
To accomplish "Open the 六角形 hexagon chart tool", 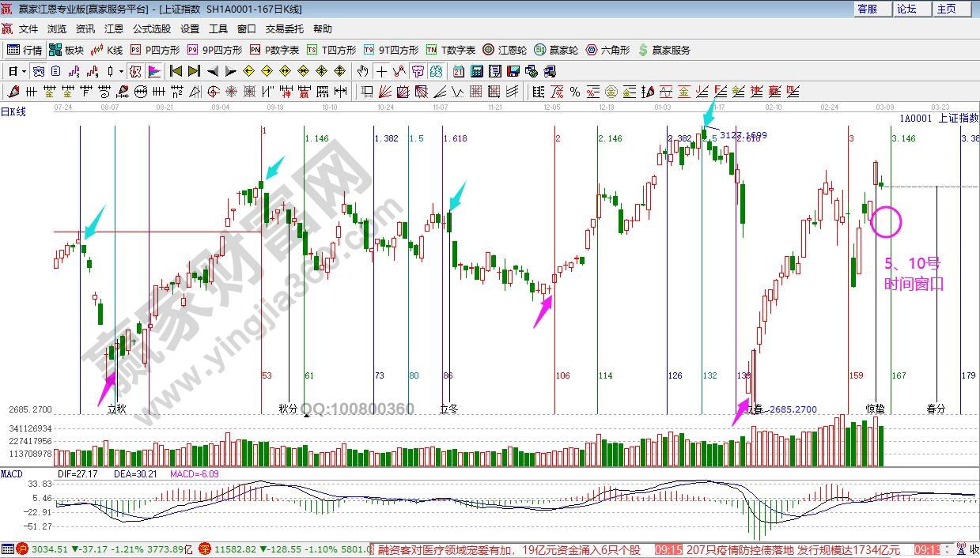I will 607,50.
